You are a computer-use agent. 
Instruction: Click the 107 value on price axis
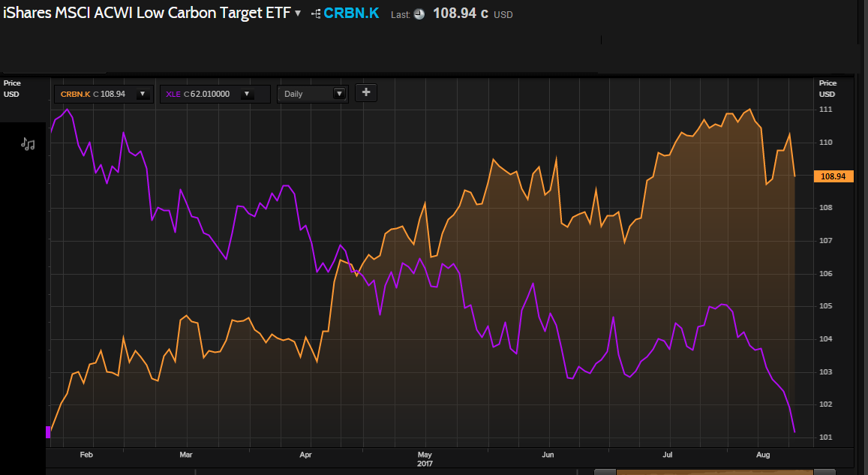[x=825, y=241]
